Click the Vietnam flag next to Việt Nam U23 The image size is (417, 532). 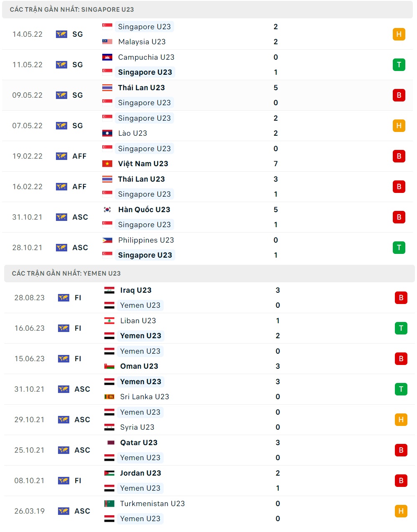coord(107,164)
